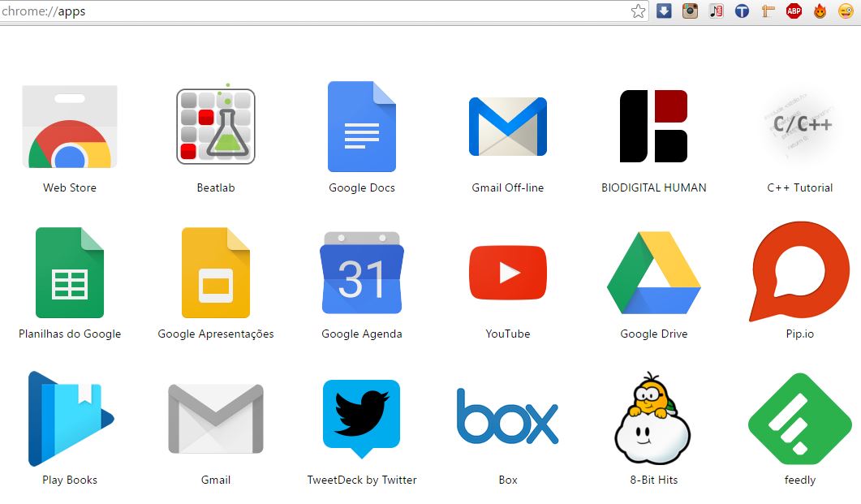
Task: Click the blue download arrow extension
Action: click(664, 11)
